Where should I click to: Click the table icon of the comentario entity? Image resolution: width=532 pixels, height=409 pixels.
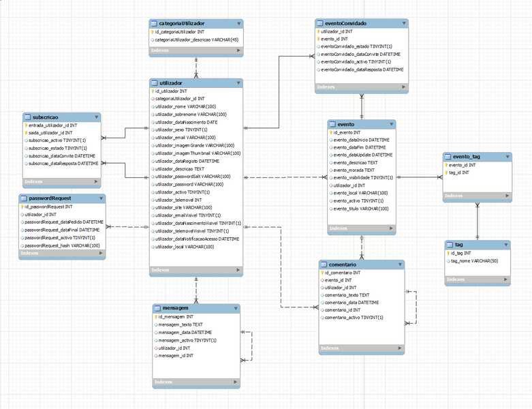[324, 264]
